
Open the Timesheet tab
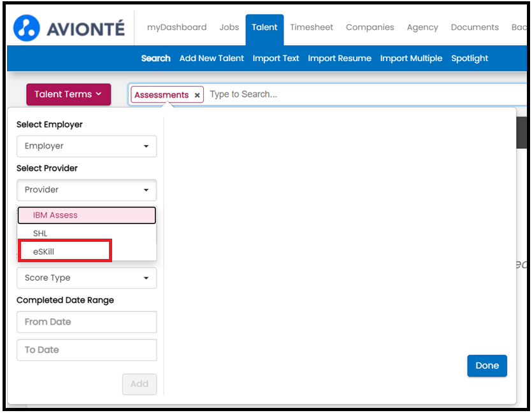(312, 27)
